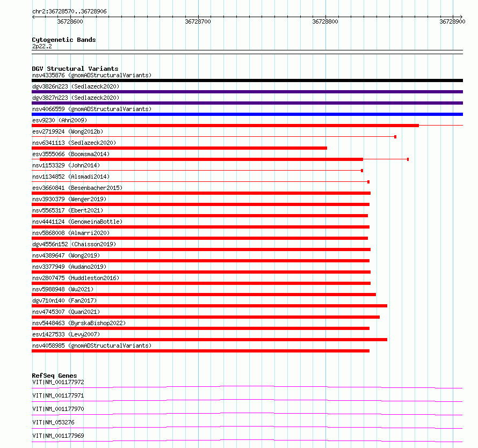The image size is (478, 448).
Task: Click esv3555066 (Boomsma2014) label
Action: click(71, 154)
